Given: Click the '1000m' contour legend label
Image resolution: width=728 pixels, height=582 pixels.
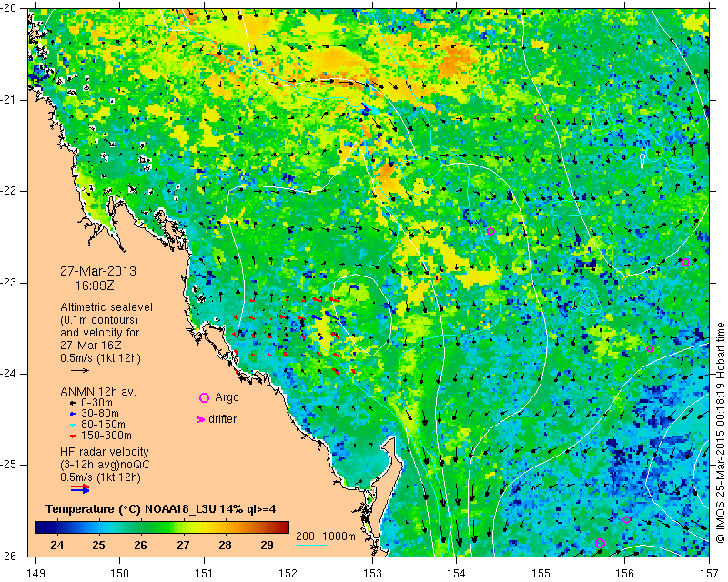Looking at the screenshot, I should click(x=339, y=537).
